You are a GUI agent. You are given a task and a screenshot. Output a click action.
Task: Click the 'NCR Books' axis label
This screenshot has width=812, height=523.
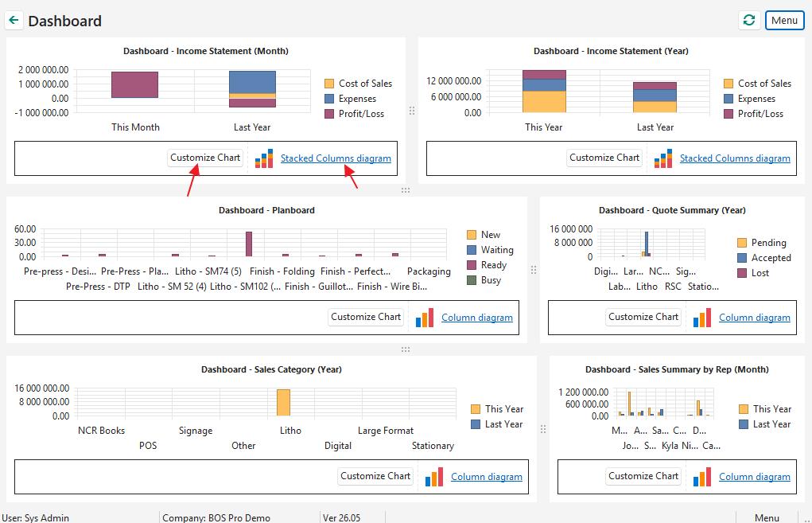tap(102, 431)
